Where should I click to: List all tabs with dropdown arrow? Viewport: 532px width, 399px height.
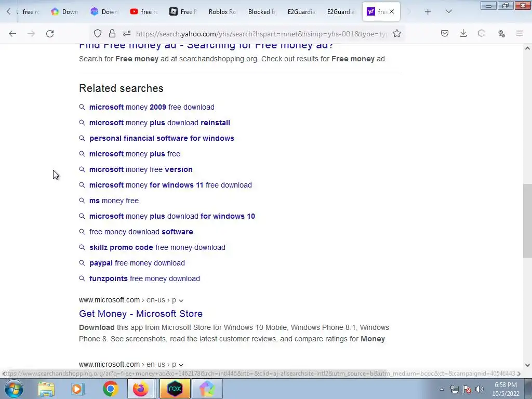(449, 11)
